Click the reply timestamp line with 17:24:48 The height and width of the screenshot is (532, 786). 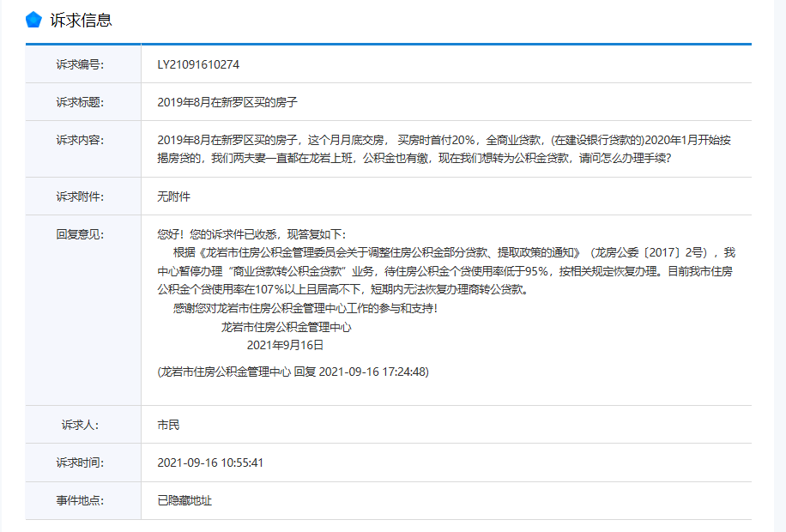point(293,372)
